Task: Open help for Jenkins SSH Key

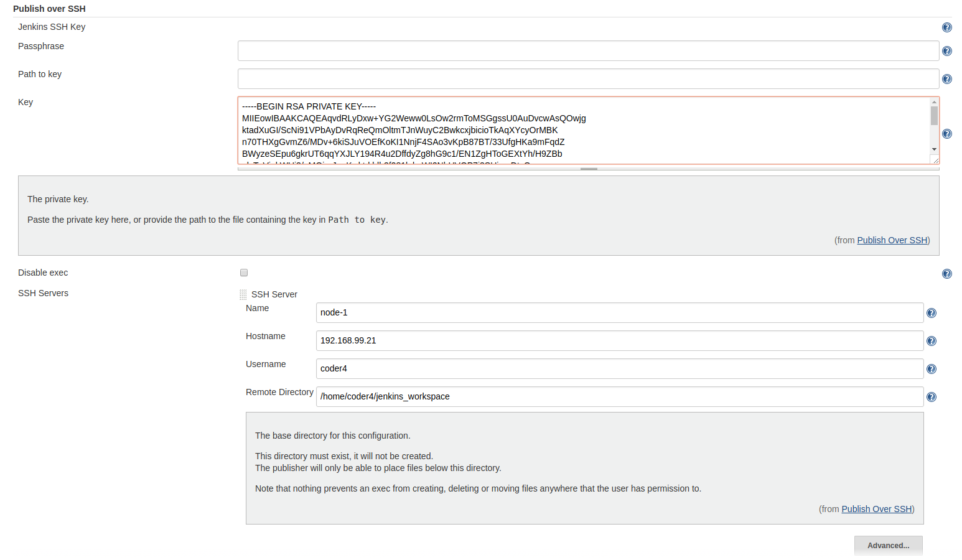Action: tap(946, 27)
